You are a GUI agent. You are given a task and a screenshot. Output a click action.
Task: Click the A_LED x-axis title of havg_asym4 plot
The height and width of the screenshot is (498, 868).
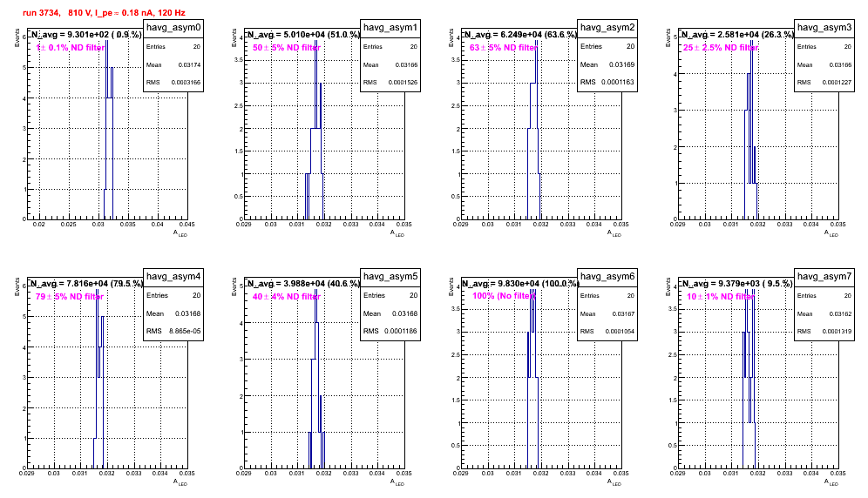[x=180, y=482]
